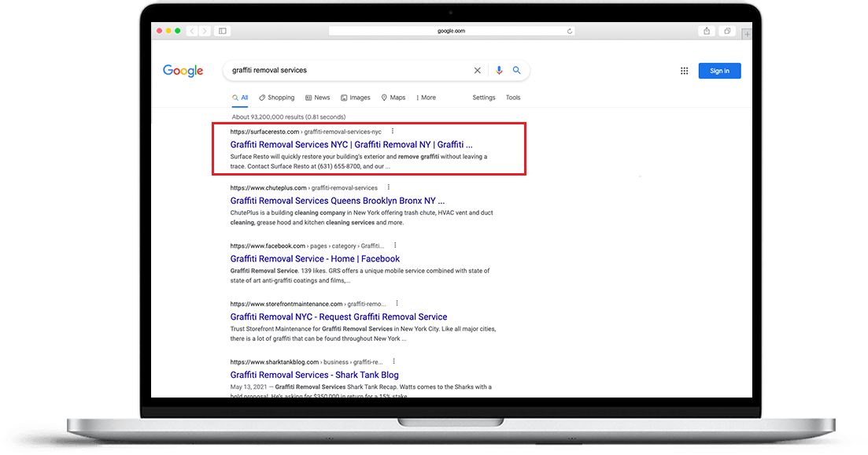
Task: Open the Google apps grid
Action: click(x=684, y=71)
